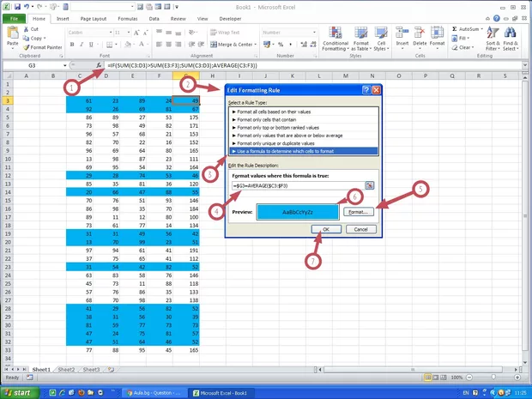The image size is (532, 399).
Task: Click the Zoom In plus button
Action: coord(517,378)
